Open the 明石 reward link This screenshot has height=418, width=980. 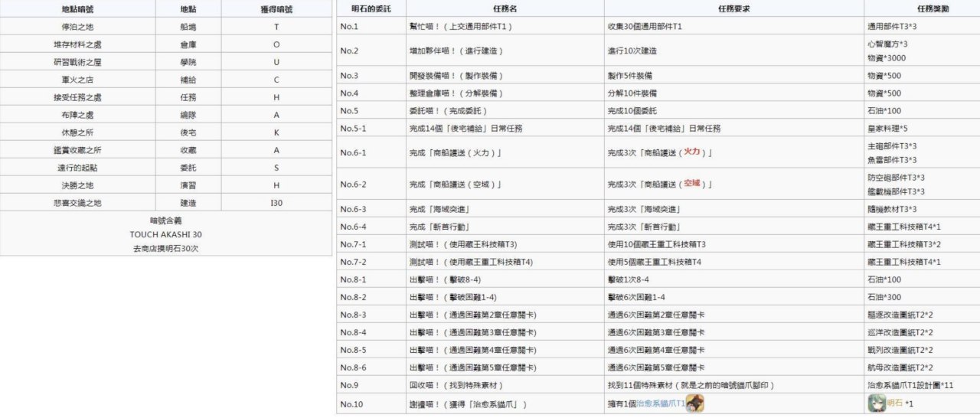tap(893, 404)
